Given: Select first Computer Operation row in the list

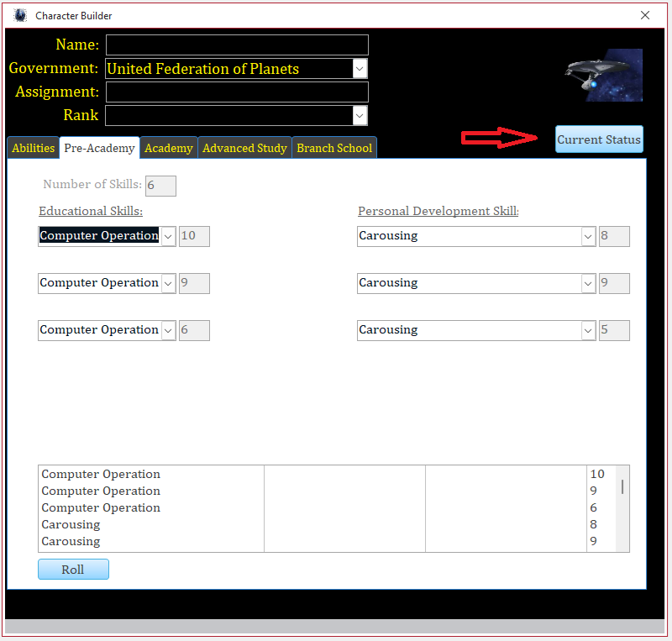Looking at the screenshot, I should (327, 474).
